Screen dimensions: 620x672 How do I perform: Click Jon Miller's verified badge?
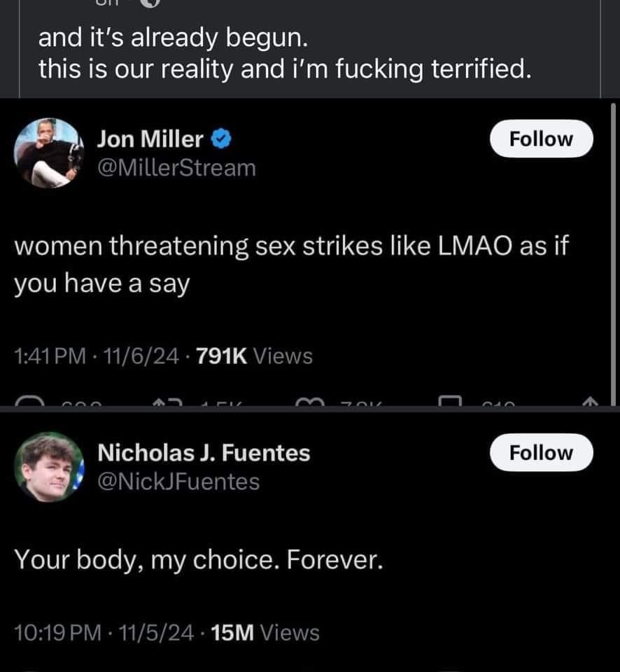[223, 139]
